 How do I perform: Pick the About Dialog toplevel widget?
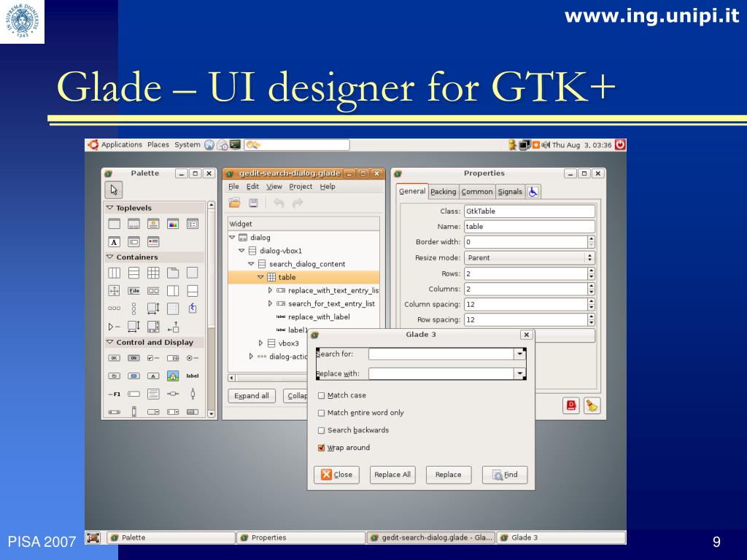tap(153, 224)
